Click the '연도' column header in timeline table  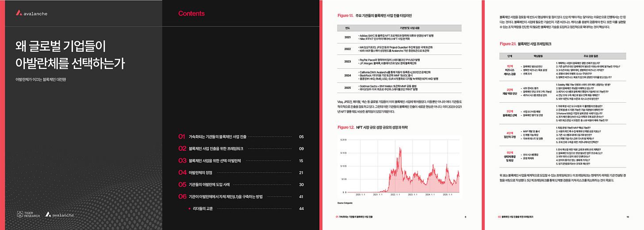[348, 27]
